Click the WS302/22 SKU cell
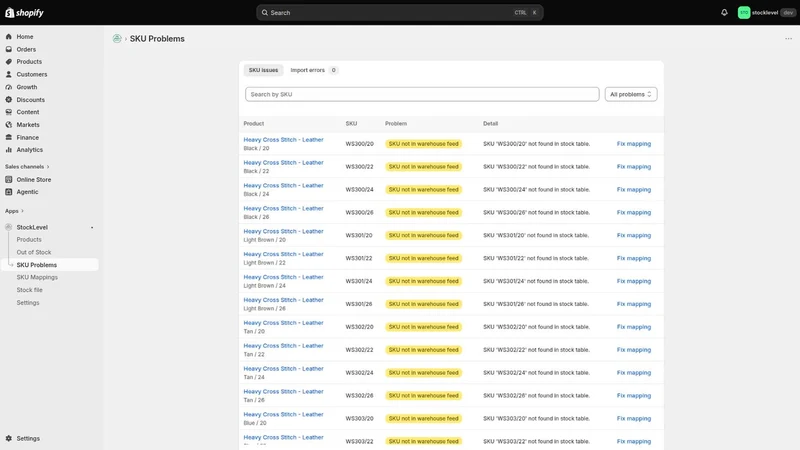The height and width of the screenshot is (450, 800). click(359, 350)
